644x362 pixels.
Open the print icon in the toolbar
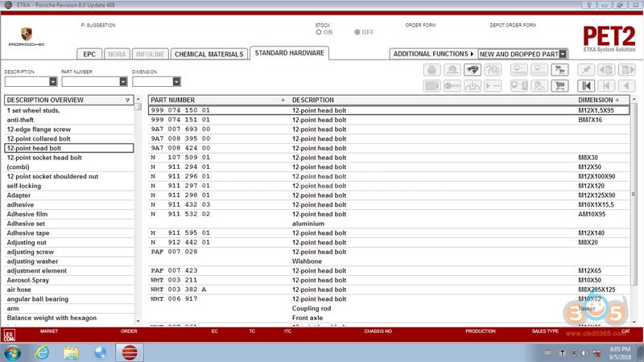pos(431,70)
